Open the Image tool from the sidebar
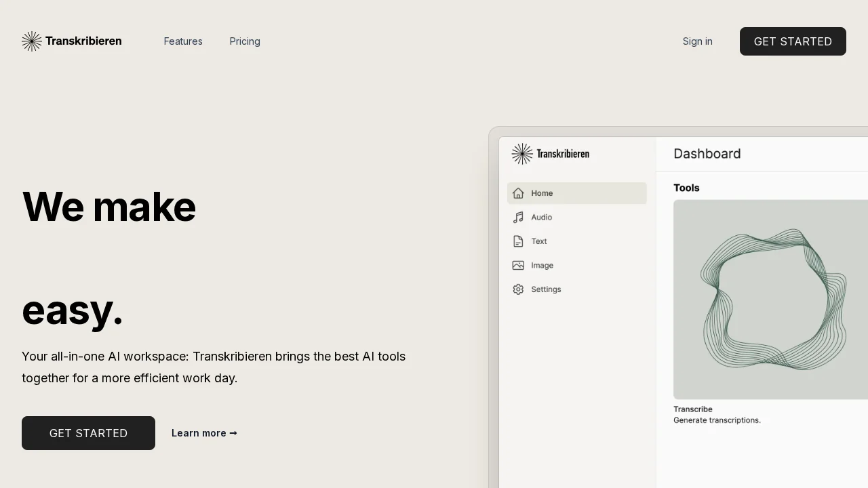This screenshot has width=868, height=488. click(542, 265)
